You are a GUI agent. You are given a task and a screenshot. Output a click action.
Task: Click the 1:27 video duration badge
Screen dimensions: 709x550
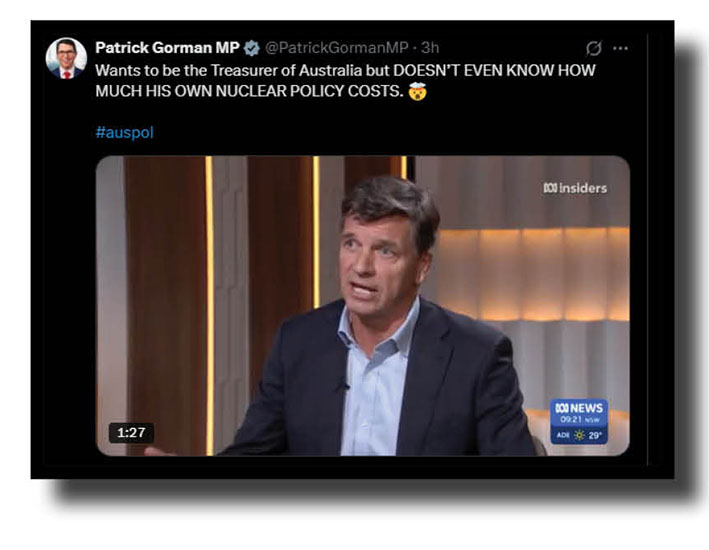[131, 433]
